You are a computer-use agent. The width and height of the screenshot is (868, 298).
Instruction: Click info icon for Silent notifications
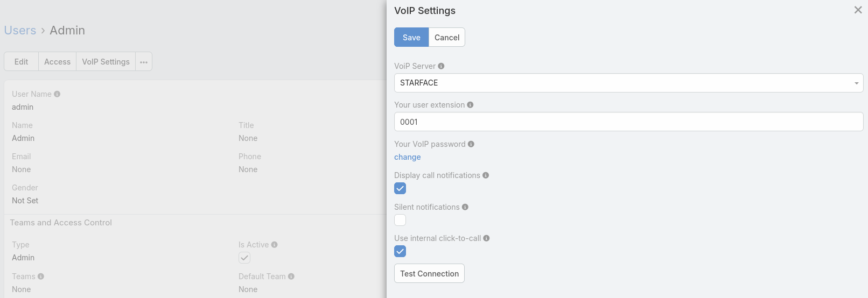465,207
